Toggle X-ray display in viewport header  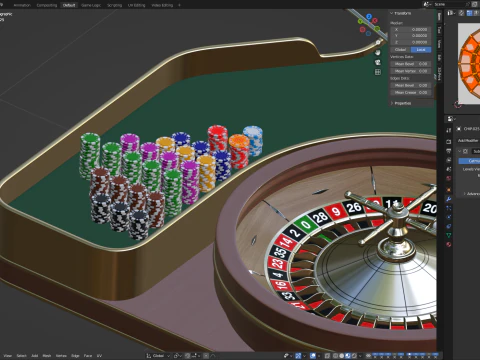(x=327, y=356)
